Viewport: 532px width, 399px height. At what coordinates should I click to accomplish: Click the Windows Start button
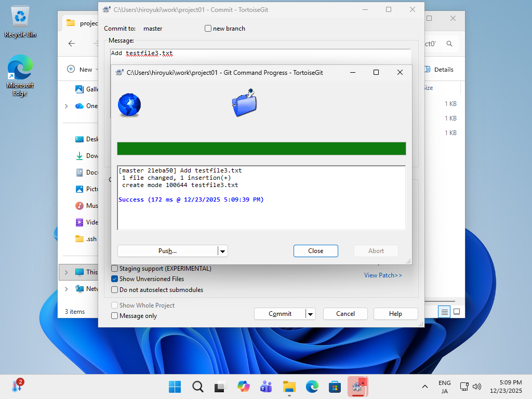click(175, 386)
